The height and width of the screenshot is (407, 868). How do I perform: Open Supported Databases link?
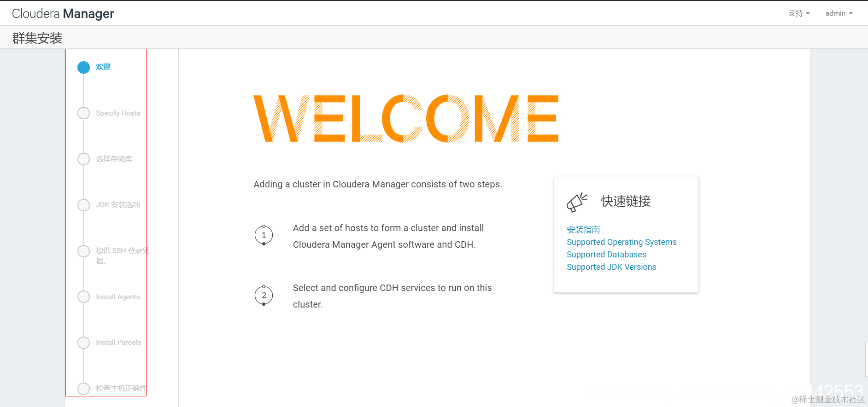point(606,255)
